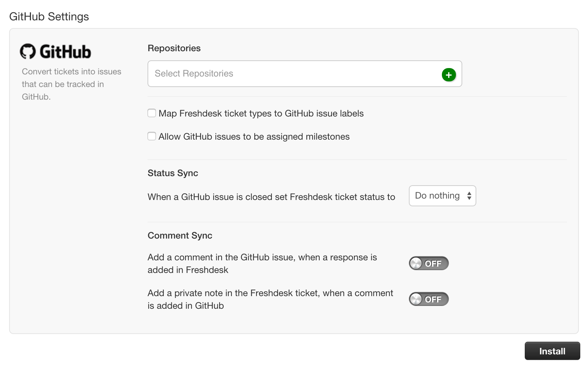Click the GitHub Settings page title

pos(49,16)
